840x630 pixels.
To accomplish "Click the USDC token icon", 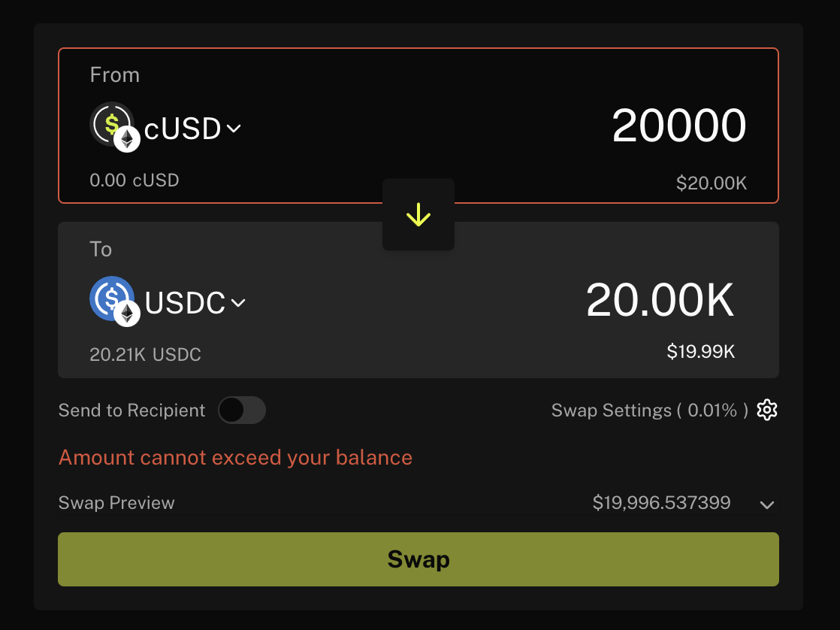I will 110,298.
